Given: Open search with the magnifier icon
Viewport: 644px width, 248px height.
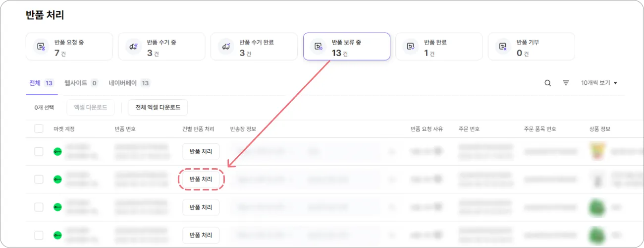Looking at the screenshot, I should point(547,83).
